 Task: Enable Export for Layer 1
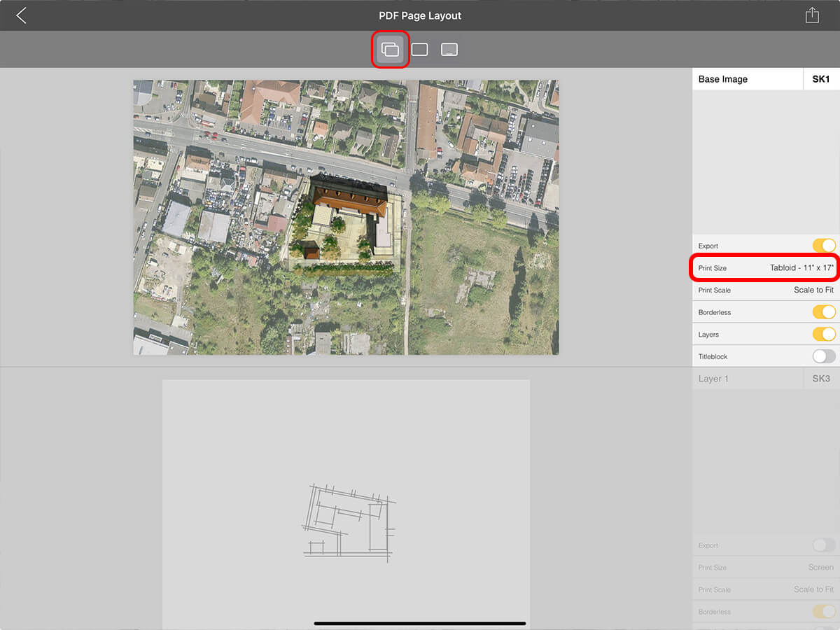pyautogui.click(x=823, y=545)
